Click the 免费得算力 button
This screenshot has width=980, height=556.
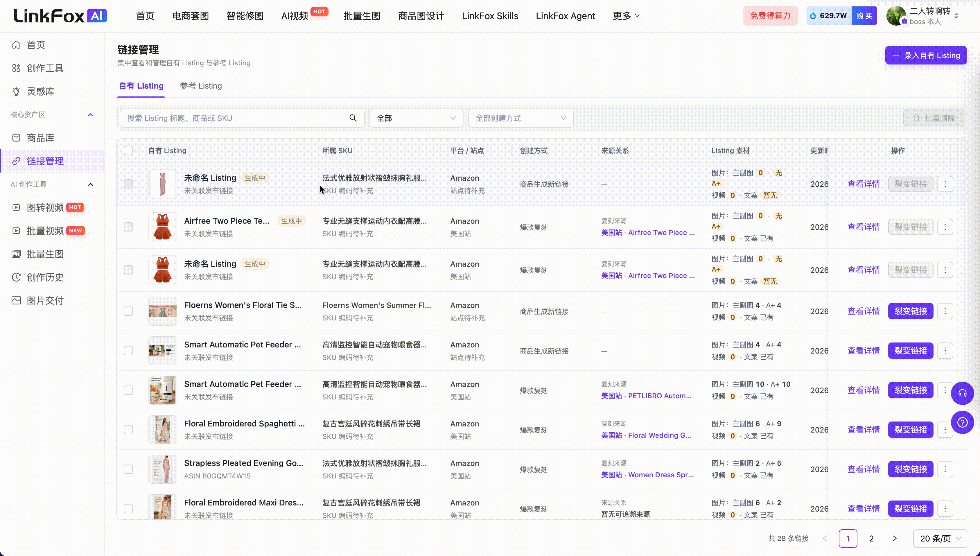click(x=770, y=16)
